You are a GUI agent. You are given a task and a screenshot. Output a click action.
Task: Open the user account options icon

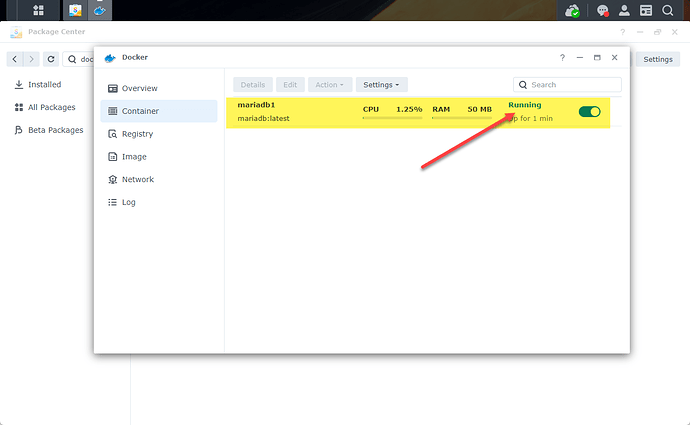pyautogui.click(x=624, y=10)
